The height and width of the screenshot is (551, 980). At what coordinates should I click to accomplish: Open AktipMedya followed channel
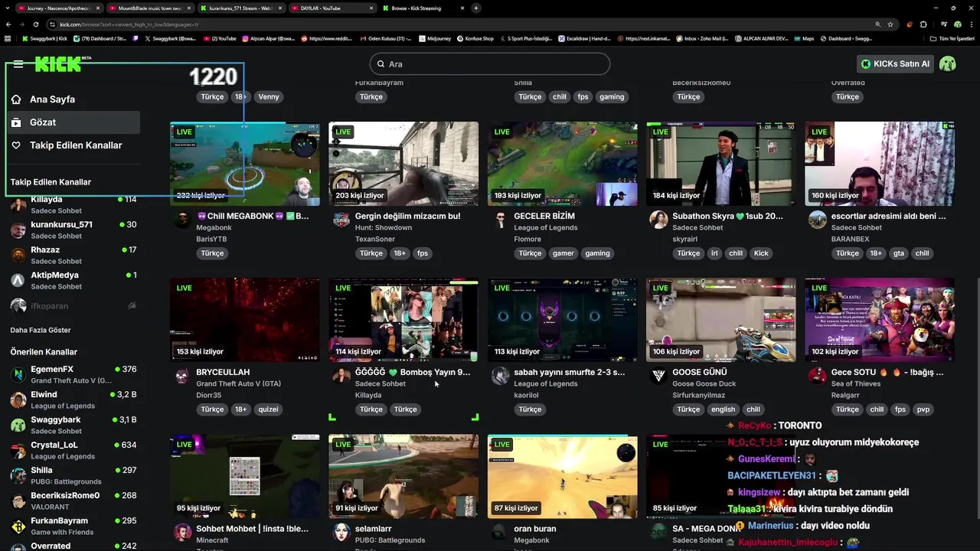tap(73, 281)
